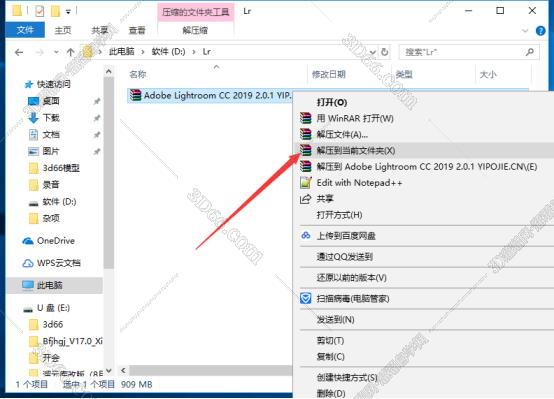Select the Bfjhgj_V17.0_Xi folder in sidebar
The image size is (554, 399).
coord(66,341)
